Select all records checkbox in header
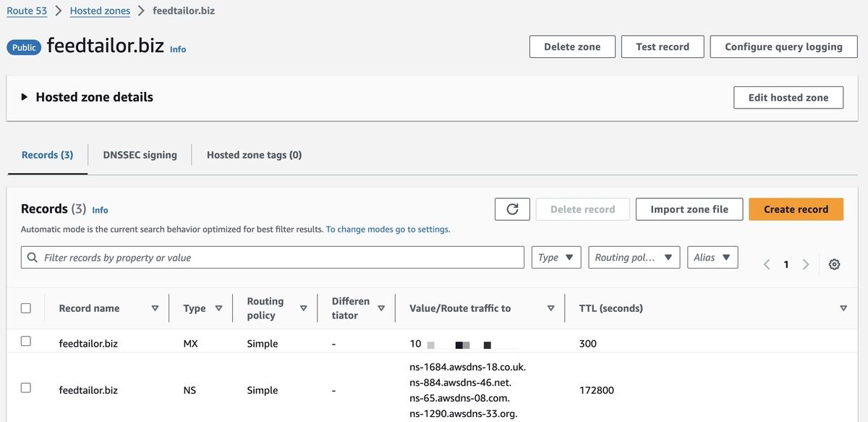The width and height of the screenshot is (868, 422). [x=26, y=308]
